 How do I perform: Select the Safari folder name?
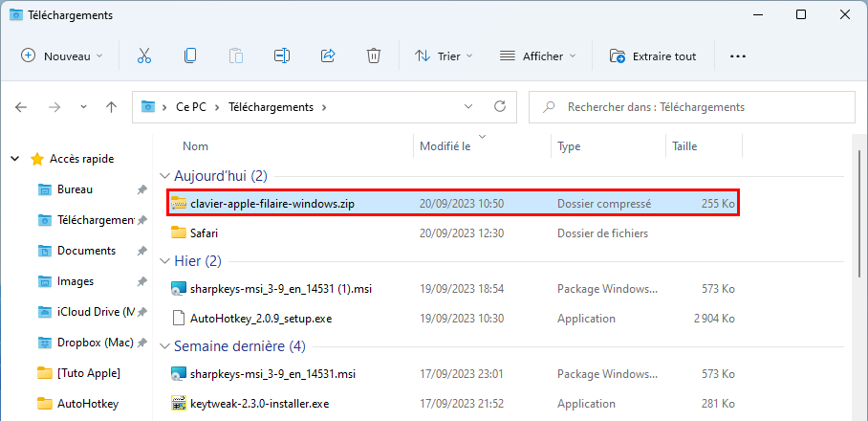(x=204, y=233)
